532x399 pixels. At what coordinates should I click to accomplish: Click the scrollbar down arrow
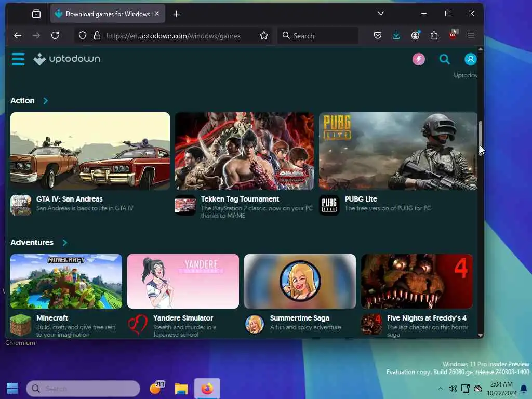(481, 335)
